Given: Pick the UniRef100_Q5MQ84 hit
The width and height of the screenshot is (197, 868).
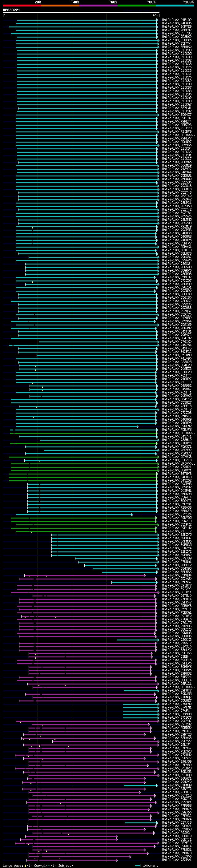Looking at the screenshot, I should (x=177, y=575).
